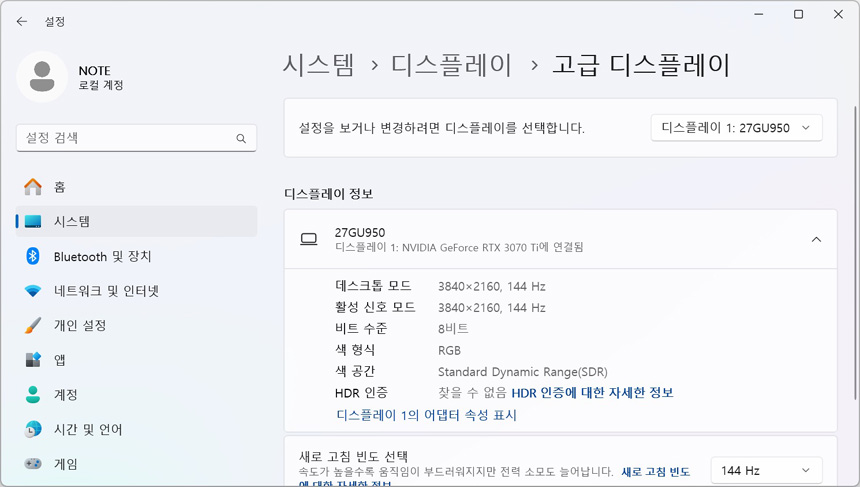
Task: Click the 설정 검색 input field
Action: [125, 138]
